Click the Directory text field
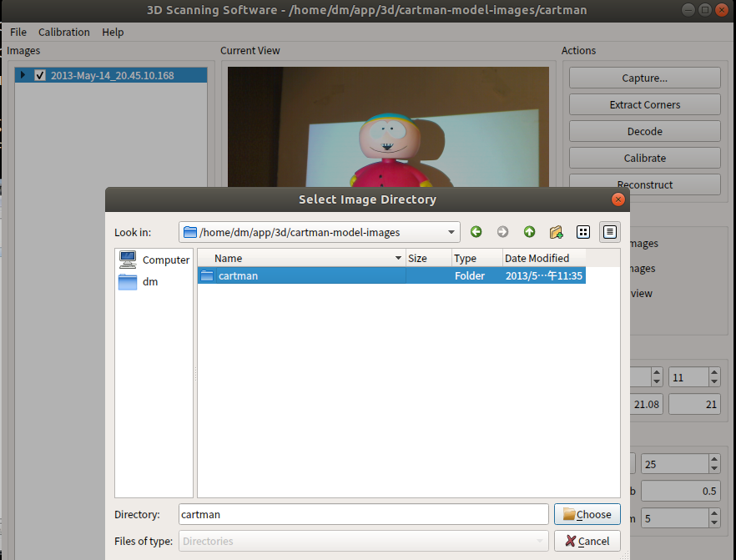The width and height of the screenshot is (736, 560). (x=363, y=514)
